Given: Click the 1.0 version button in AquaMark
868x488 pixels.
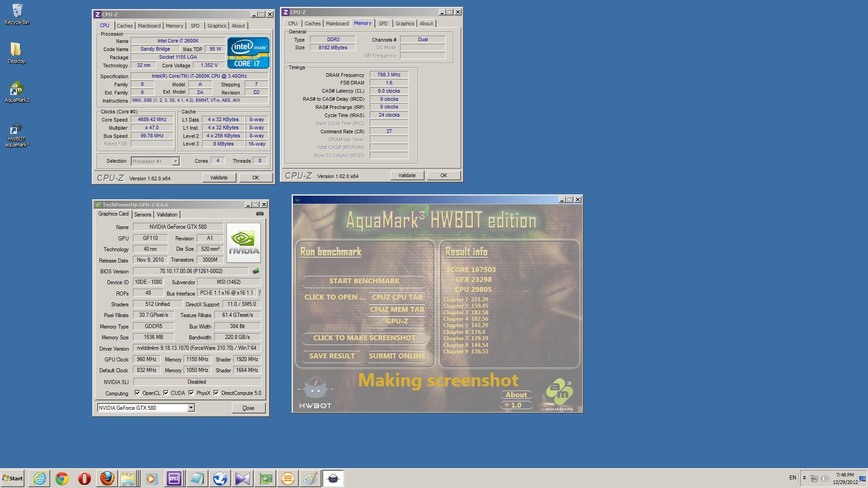Looking at the screenshot, I should (516, 405).
